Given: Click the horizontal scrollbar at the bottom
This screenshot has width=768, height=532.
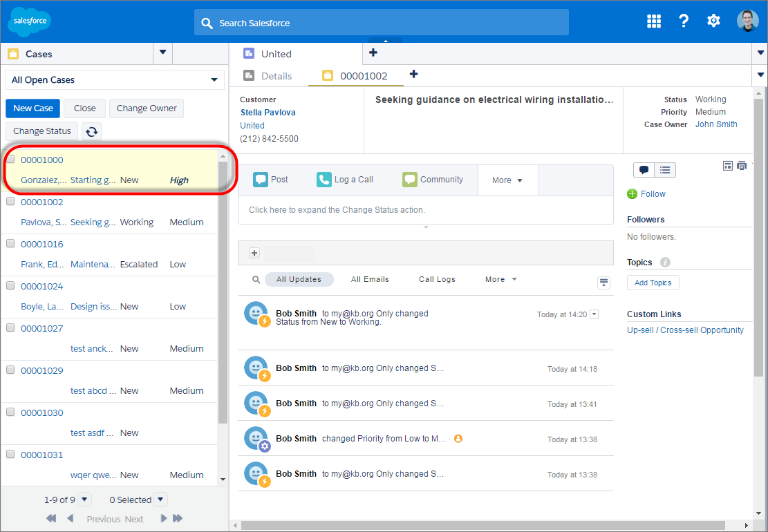Looking at the screenshot, I should [483, 525].
